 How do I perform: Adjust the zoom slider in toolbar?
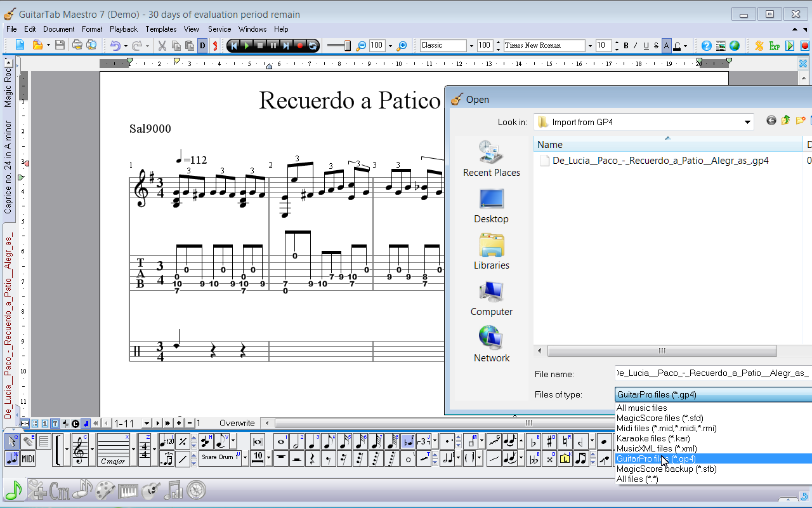click(339, 45)
